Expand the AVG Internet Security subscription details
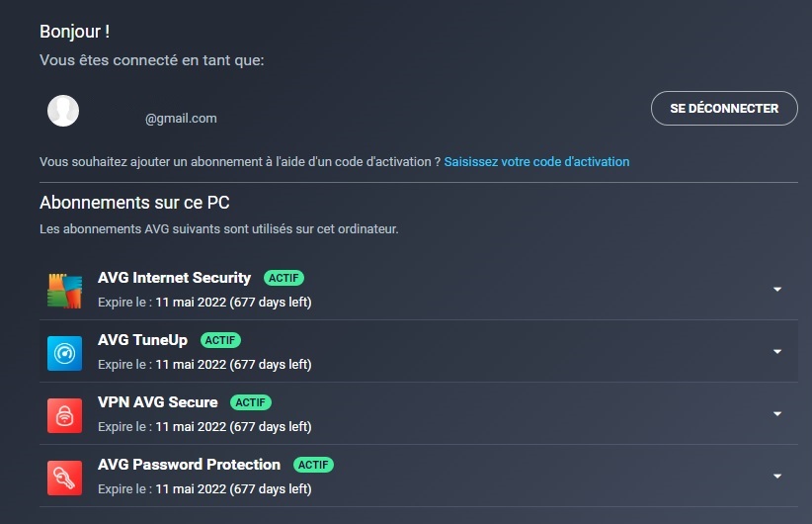812x524 pixels. pyautogui.click(x=777, y=290)
